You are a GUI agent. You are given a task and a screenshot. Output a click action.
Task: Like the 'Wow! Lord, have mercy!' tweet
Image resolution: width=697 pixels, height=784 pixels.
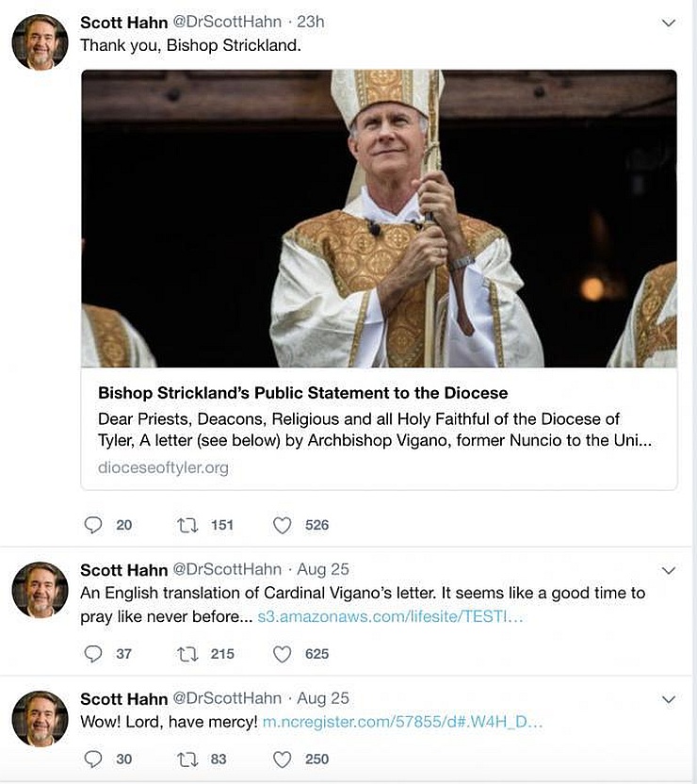282,759
